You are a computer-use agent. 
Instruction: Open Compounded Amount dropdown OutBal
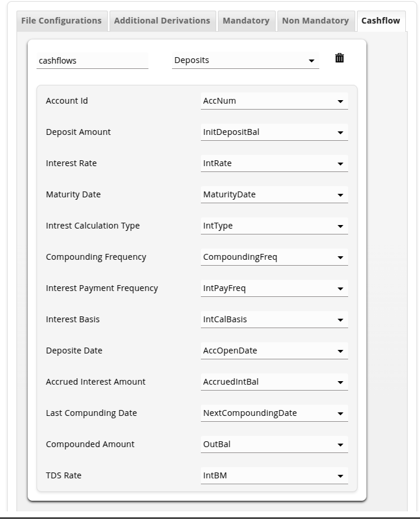(274, 444)
